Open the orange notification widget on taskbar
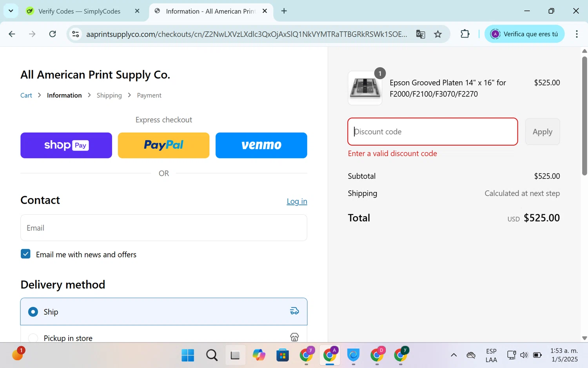This screenshot has width=588, height=368. [x=18, y=354]
